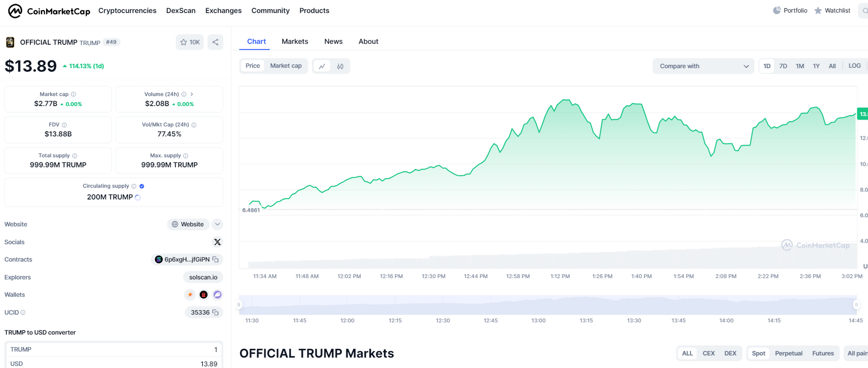This screenshot has width=868, height=368.
Task: Select the 1M time range
Action: (x=800, y=66)
